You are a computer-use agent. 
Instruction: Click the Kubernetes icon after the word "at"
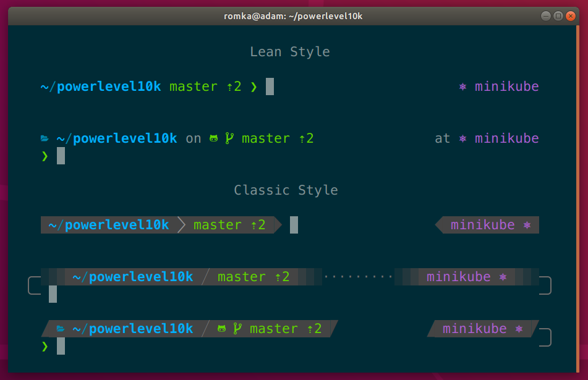pyautogui.click(x=462, y=139)
